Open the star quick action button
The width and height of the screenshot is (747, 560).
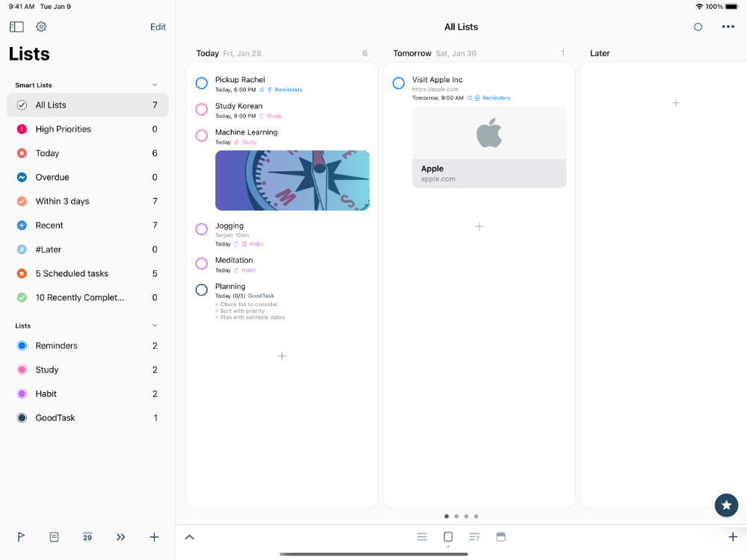point(726,505)
